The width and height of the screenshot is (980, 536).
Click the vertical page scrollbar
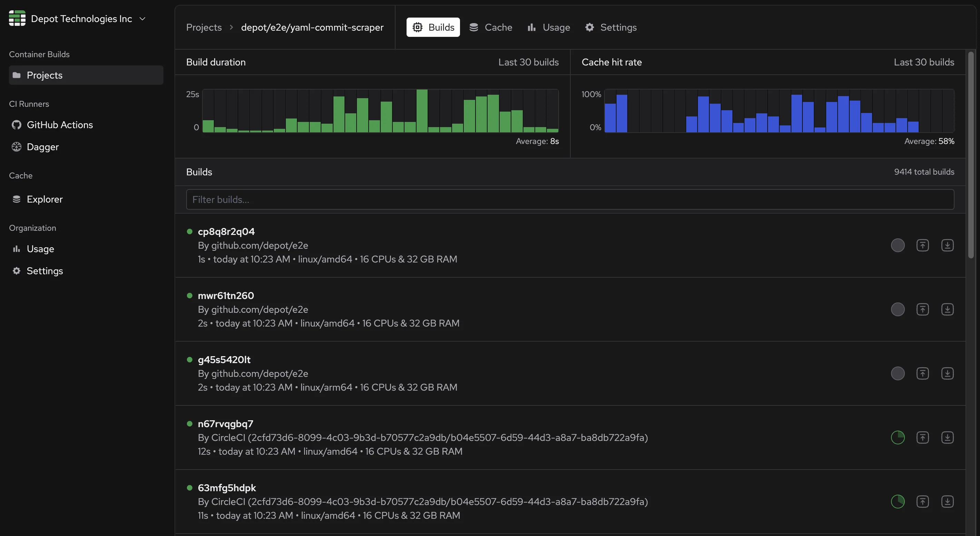pos(970,156)
